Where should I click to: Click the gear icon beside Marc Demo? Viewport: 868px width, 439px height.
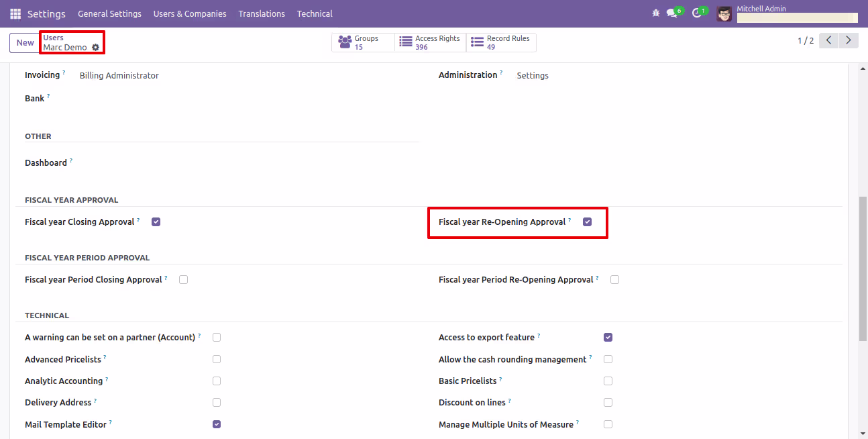coord(95,48)
